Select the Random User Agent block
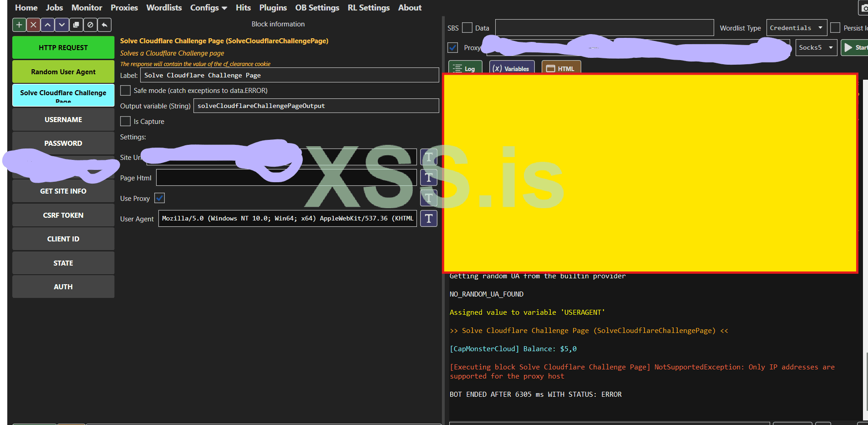The image size is (868, 425). pos(63,72)
